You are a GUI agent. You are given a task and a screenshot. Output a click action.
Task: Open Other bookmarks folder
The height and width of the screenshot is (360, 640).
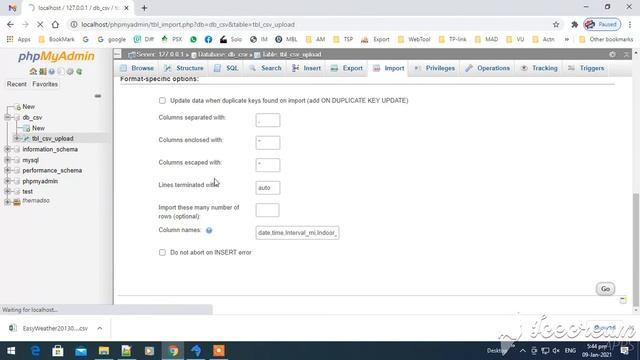click(607, 39)
